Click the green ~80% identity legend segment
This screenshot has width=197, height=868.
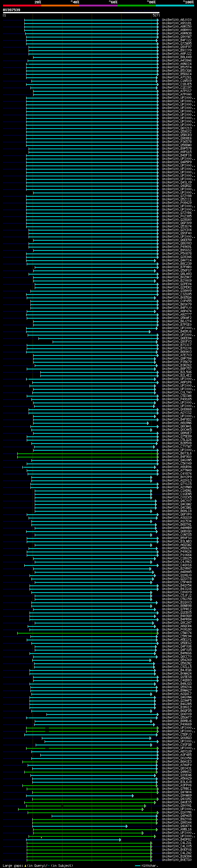(x=137, y=6)
